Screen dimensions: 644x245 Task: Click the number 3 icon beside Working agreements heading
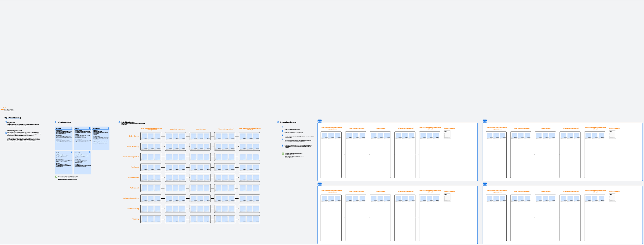point(56,122)
